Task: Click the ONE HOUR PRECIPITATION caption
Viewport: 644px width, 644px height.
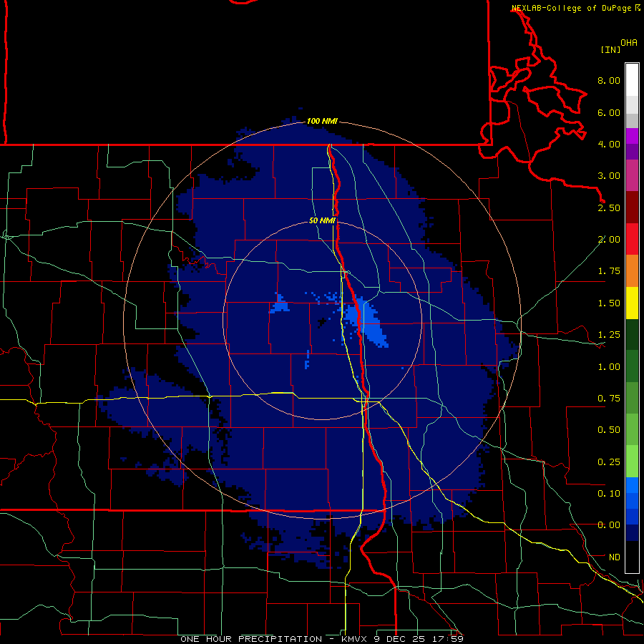Action: 251,639
